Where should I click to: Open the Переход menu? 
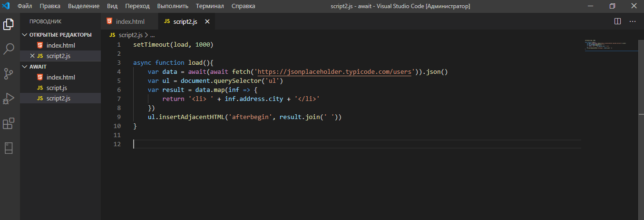point(137,6)
